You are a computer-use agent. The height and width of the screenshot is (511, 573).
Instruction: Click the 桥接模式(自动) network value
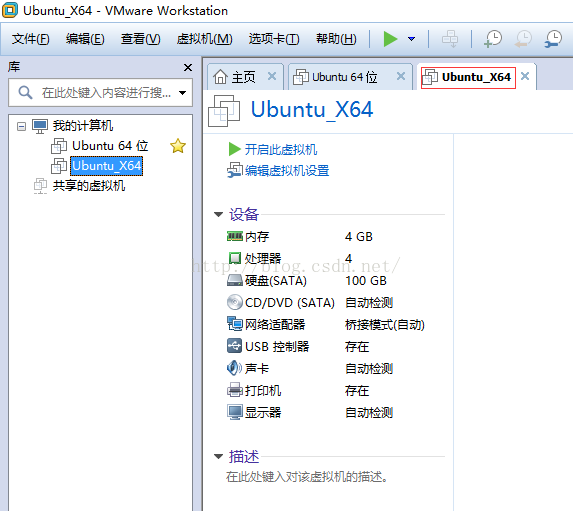[385, 325]
